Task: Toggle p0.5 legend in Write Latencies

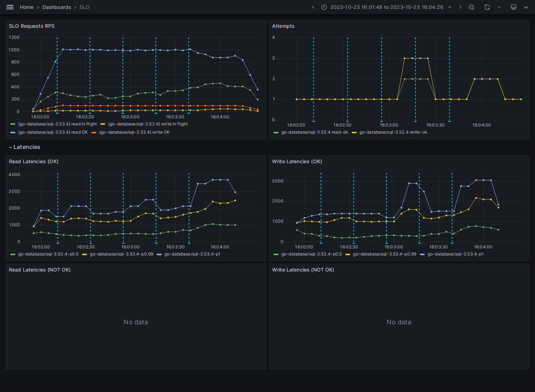Action: (x=311, y=254)
